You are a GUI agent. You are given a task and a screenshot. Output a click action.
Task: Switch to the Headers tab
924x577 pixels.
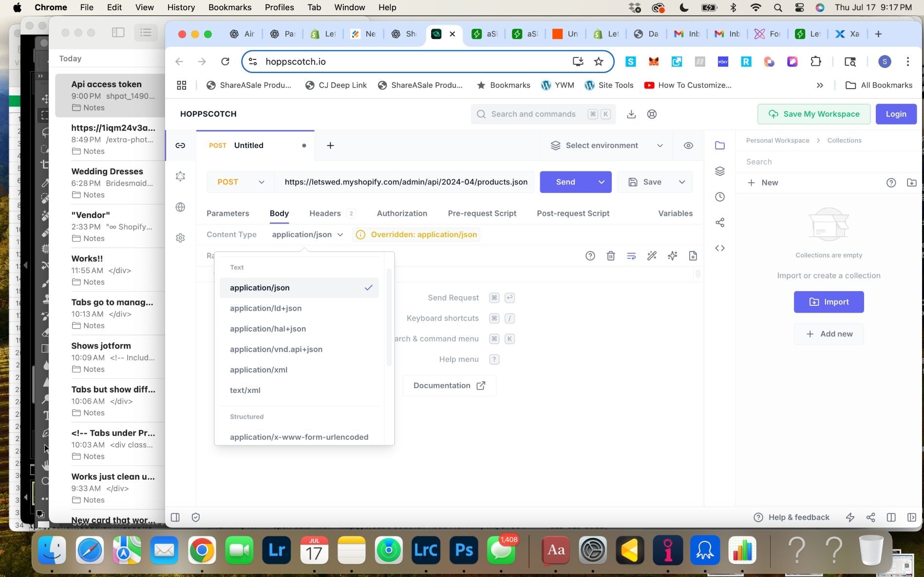click(325, 213)
